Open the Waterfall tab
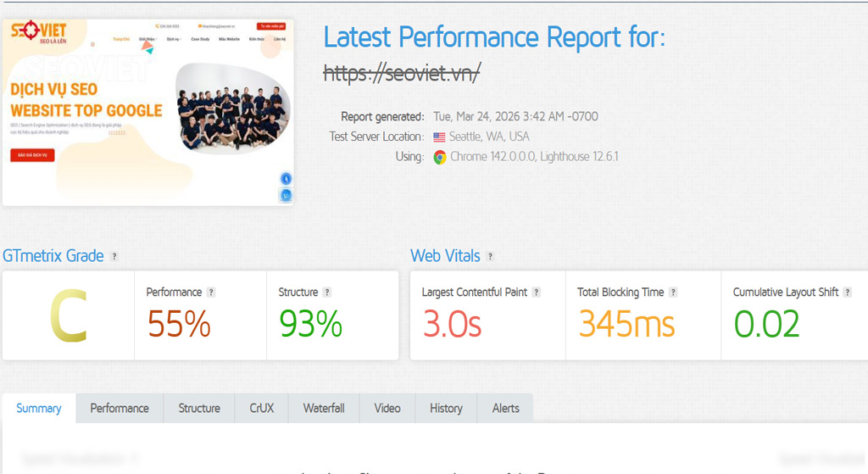This screenshot has height=474, width=868. (324, 408)
